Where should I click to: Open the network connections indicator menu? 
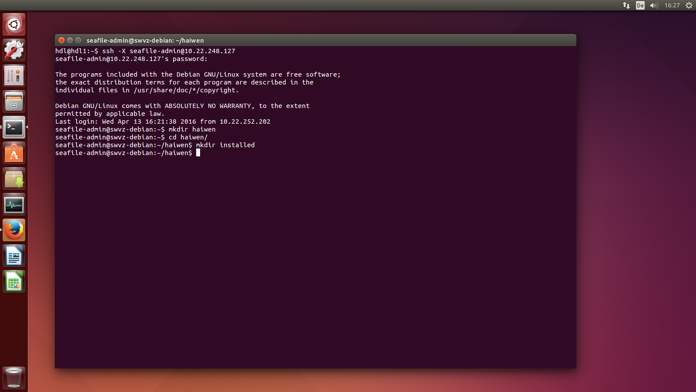coord(626,5)
